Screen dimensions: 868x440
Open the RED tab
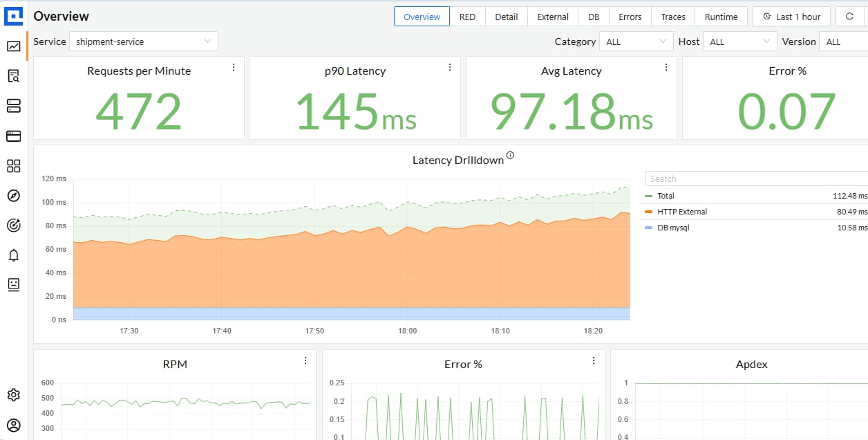468,16
